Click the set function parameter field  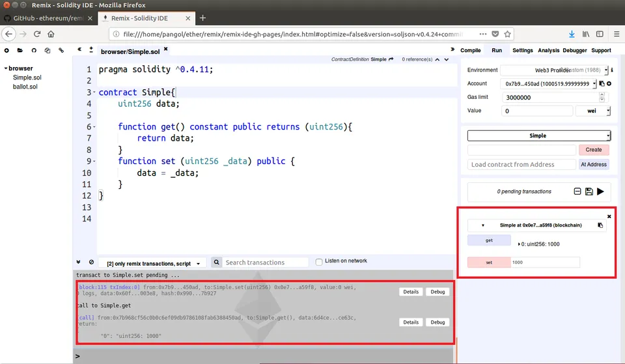545,262
